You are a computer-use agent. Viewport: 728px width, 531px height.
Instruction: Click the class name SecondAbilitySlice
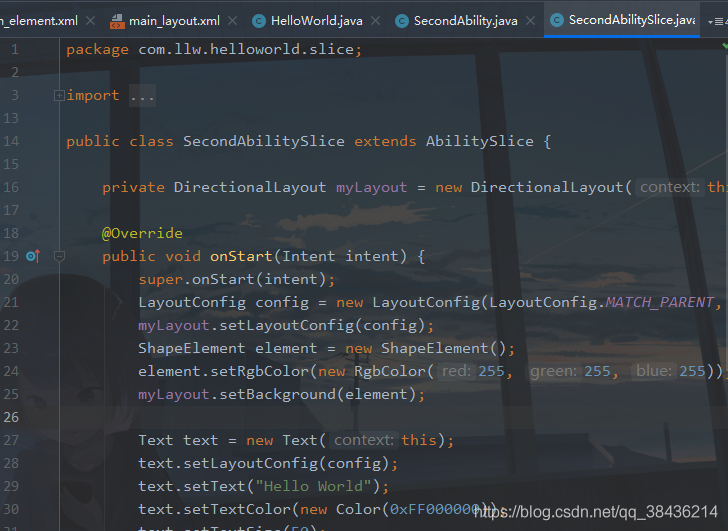[264, 141]
